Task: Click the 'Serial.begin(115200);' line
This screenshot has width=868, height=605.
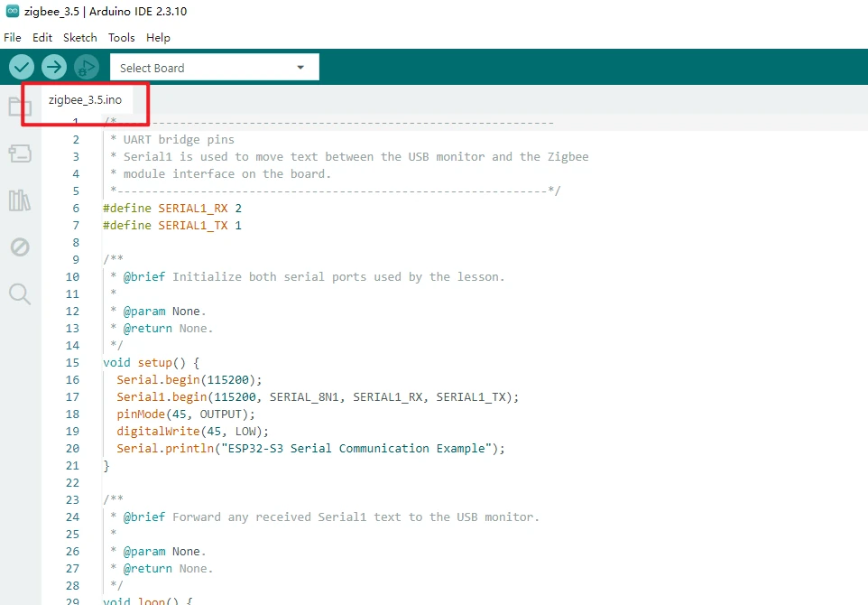Action: 189,380
